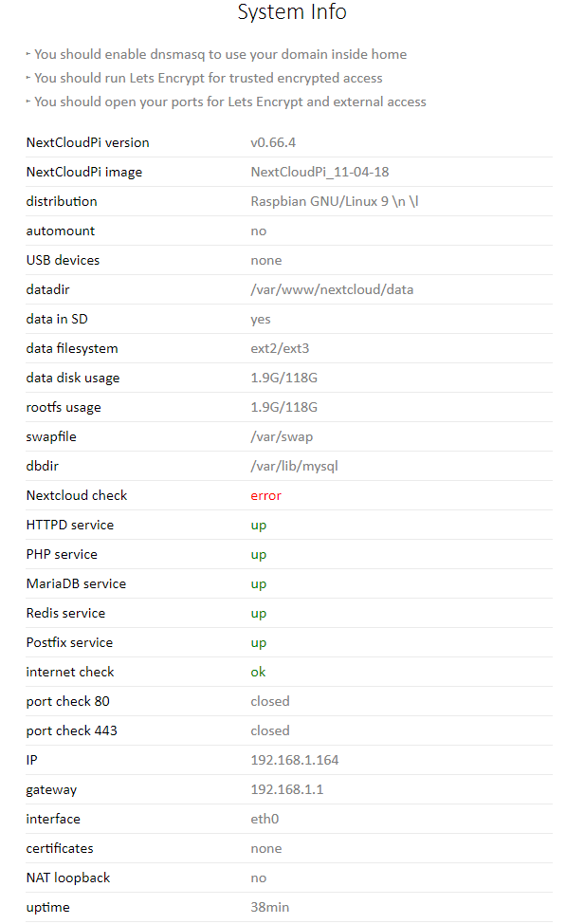Click the port check 443 closed value
Image resolution: width=566 pixels, height=924 pixels.
click(x=270, y=731)
